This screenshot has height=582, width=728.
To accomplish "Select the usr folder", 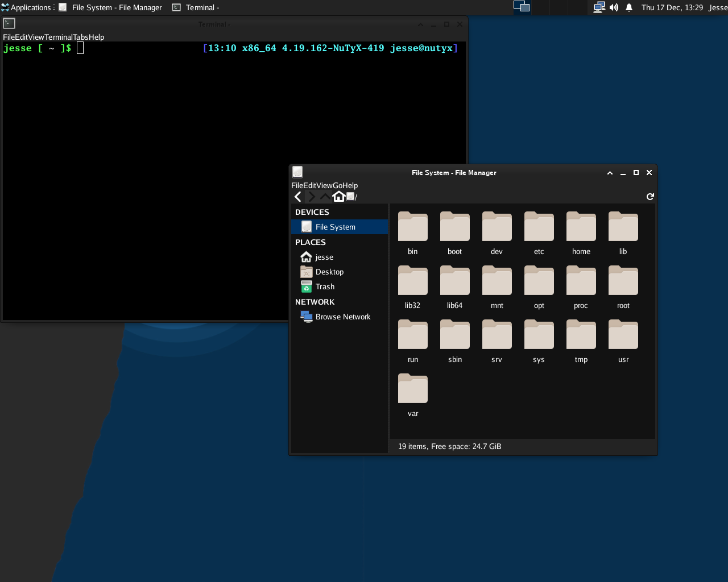I will (x=623, y=342).
